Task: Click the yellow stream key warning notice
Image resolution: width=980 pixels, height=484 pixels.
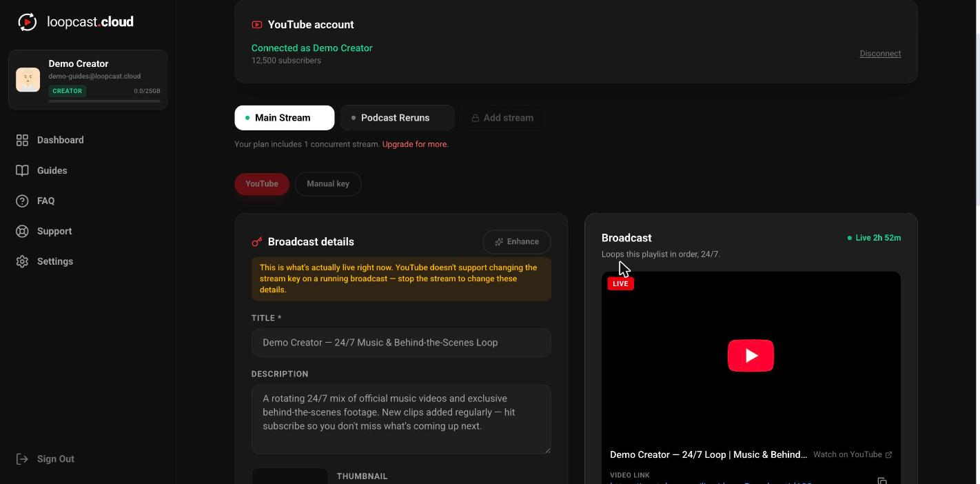Action: [401, 279]
